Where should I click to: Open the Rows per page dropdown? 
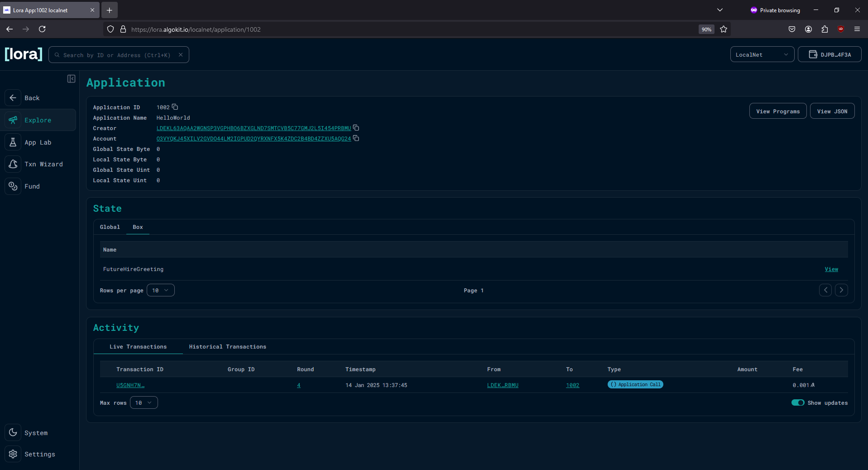160,290
